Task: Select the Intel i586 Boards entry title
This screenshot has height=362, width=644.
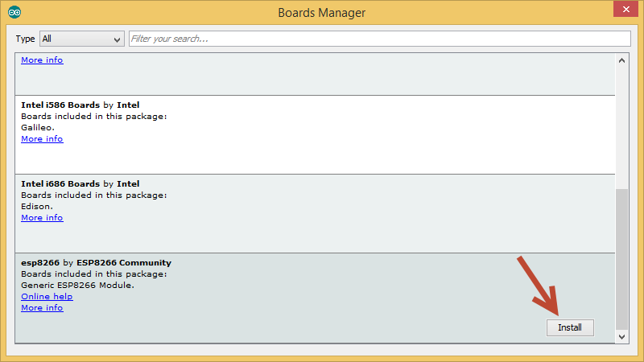Action: point(80,105)
